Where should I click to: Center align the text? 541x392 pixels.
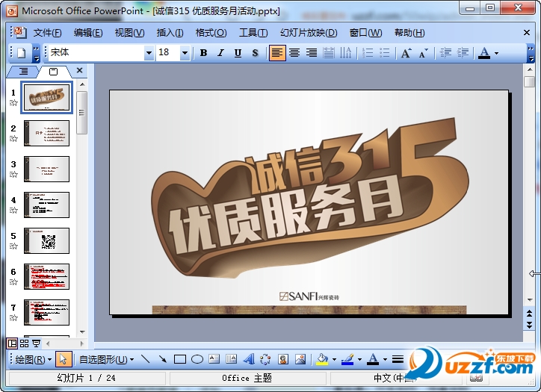[x=294, y=53]
